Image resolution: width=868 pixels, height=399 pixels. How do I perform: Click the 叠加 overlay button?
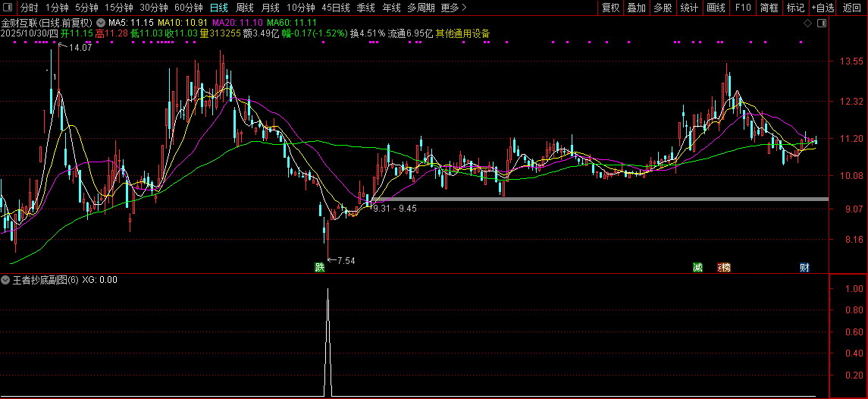(636, 8)
